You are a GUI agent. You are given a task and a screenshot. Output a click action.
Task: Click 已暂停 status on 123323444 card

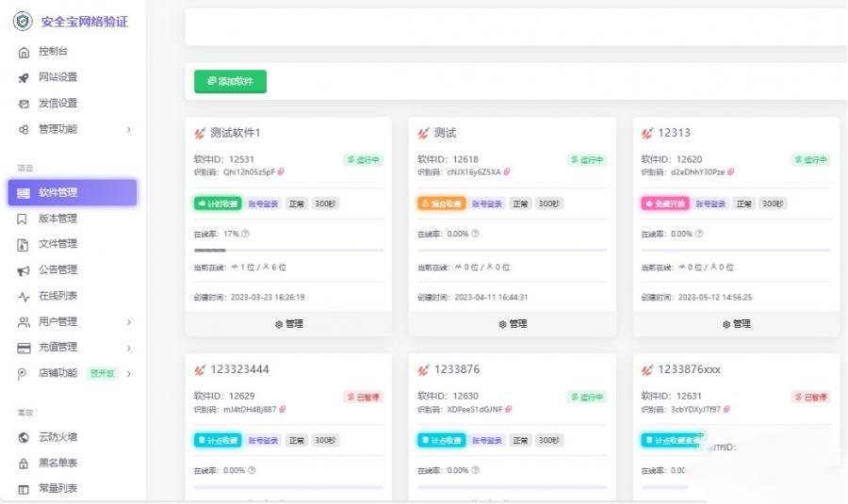pos(364,398)
